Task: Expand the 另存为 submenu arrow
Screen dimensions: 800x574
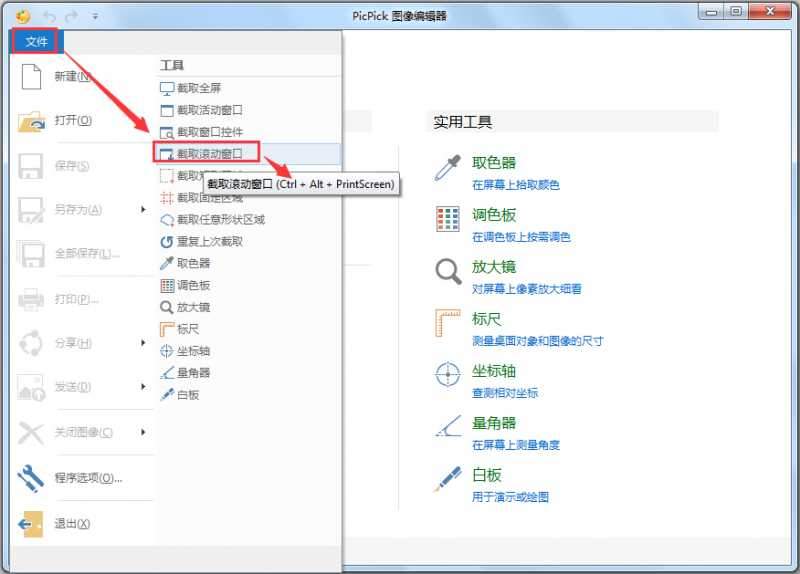Action: click(143, 210)
